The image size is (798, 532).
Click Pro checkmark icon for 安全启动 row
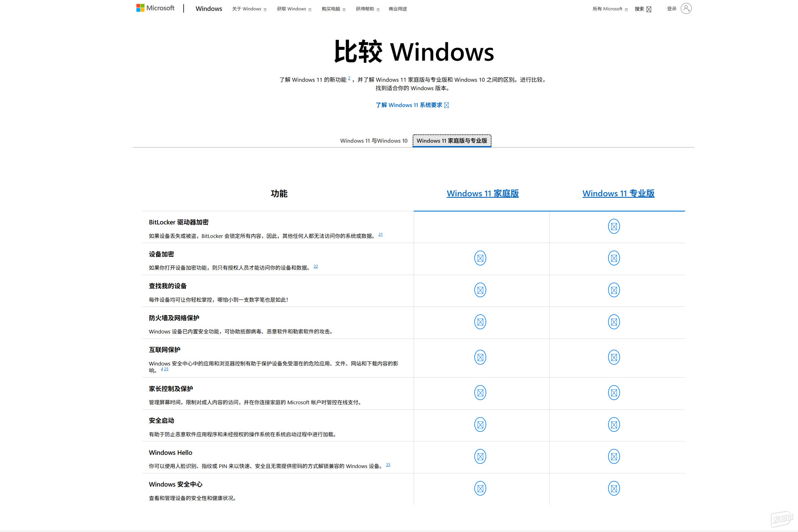coord(614,425)
